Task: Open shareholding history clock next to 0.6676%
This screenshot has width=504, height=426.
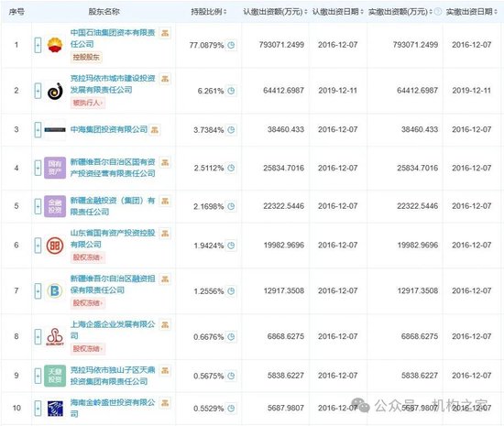Action: point(231,337)
